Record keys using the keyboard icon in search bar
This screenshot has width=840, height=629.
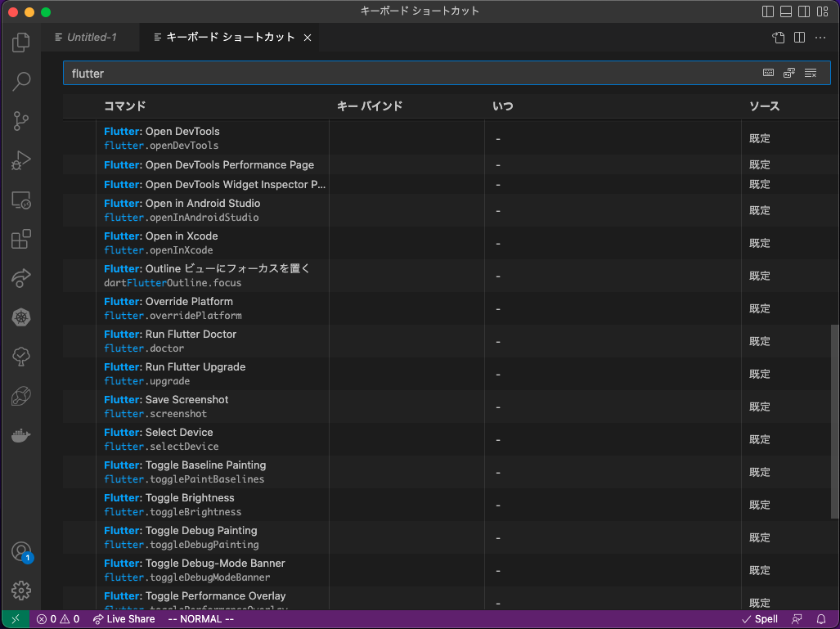[768, 72]
